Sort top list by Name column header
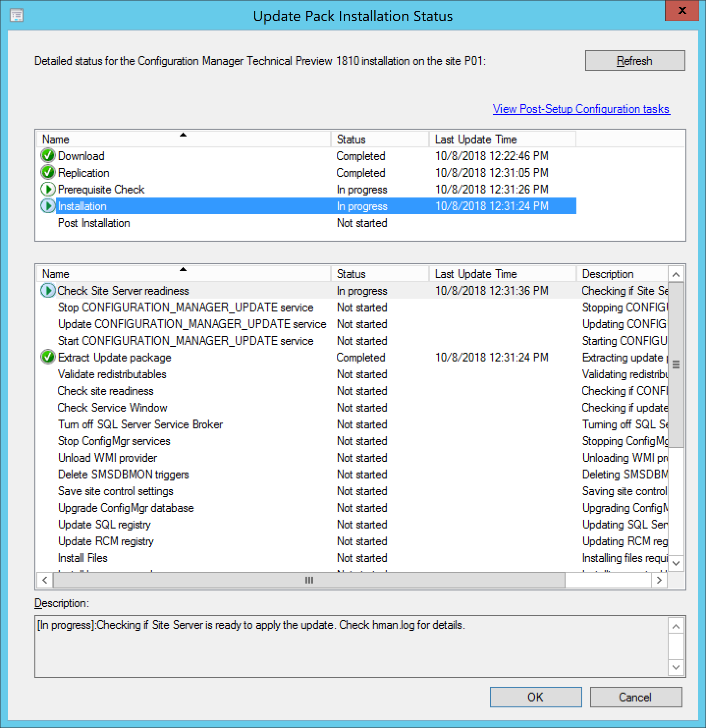706x728 pixels. 184,140
